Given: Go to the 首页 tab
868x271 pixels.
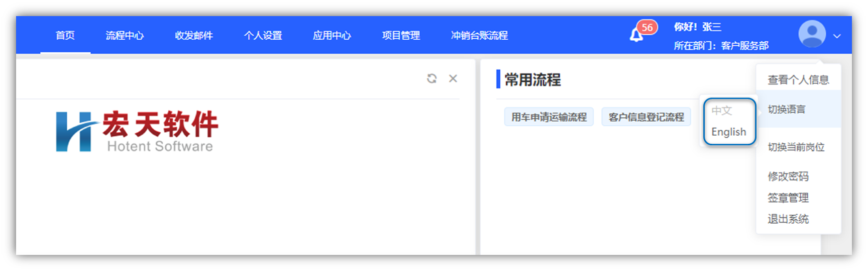Looking at the screenshot, I should (65, 35).
